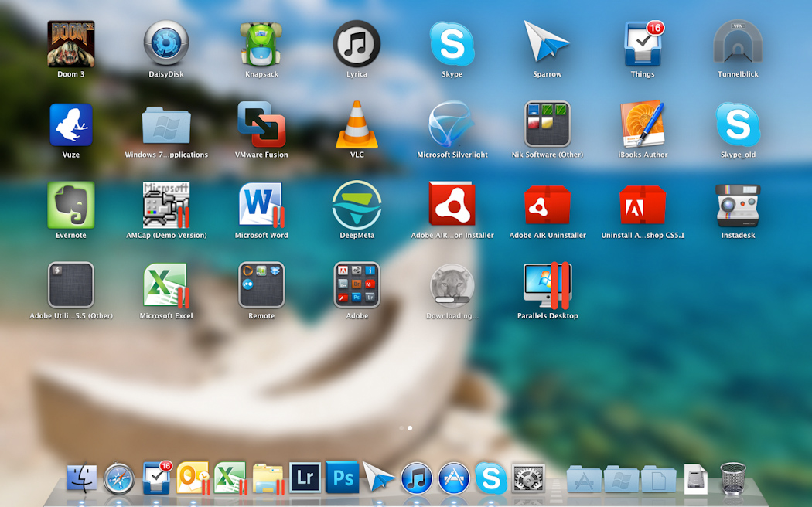
Task: Open the Vuze app
Action: [71, 124]
